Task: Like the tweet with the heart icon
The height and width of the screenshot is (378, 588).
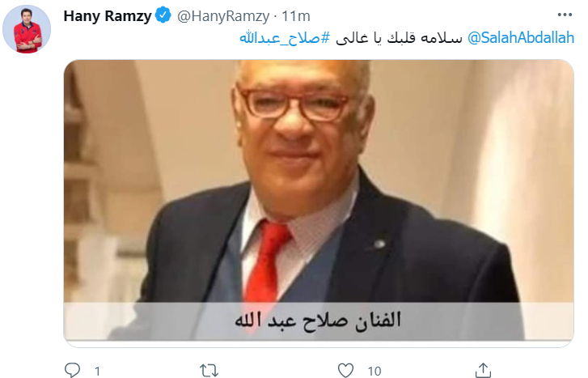Action: [x=345, y=371]
